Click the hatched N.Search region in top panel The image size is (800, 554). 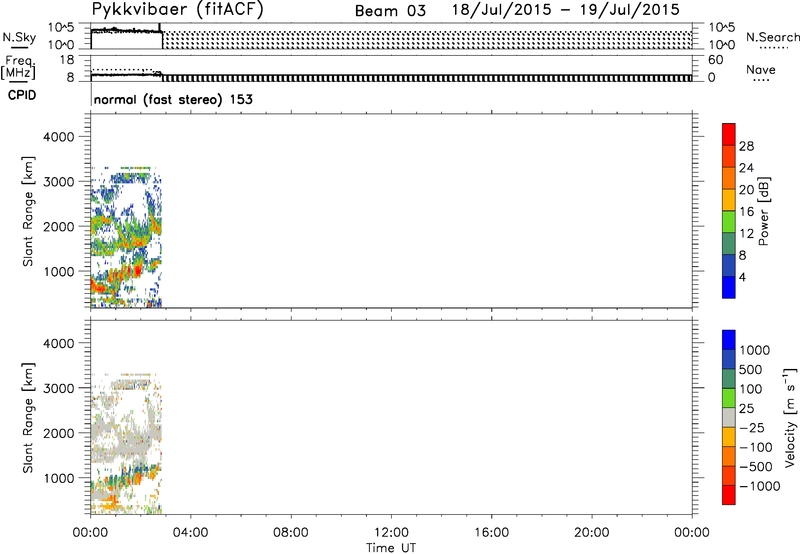click(x=427, y=39)
